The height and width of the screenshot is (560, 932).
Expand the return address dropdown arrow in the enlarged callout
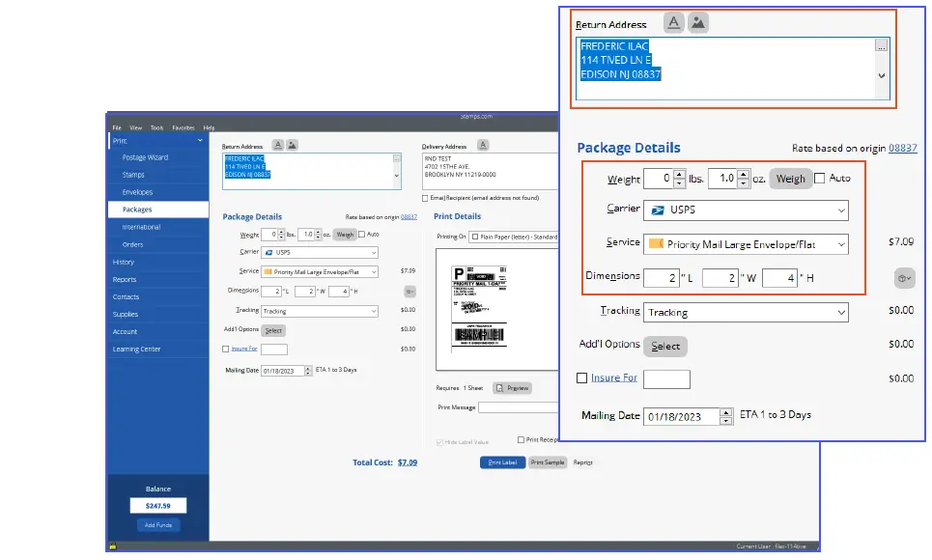(882, 75)
